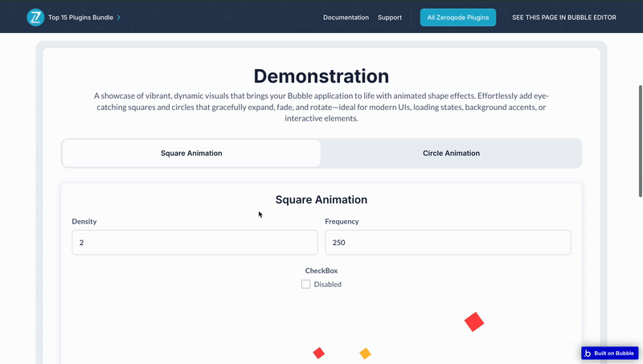Click the orange animated square
This screenshot has width=643, height=364.
click(x=365, y=353)
